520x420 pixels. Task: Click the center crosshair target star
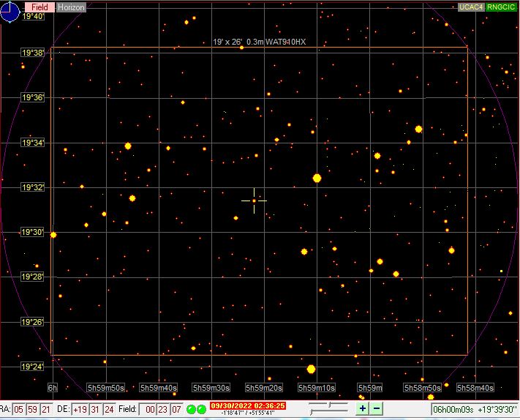coord(254,200)
